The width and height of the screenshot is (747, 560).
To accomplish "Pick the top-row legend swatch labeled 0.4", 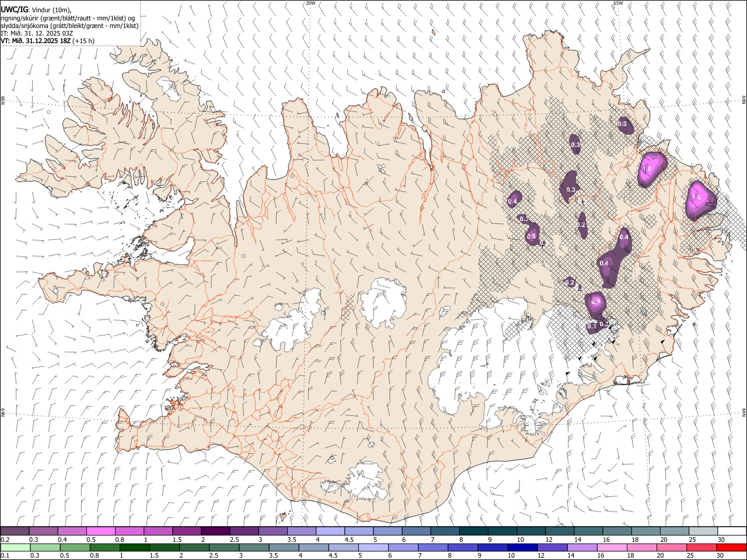I will pyautogui.click(x=72, y=531).
